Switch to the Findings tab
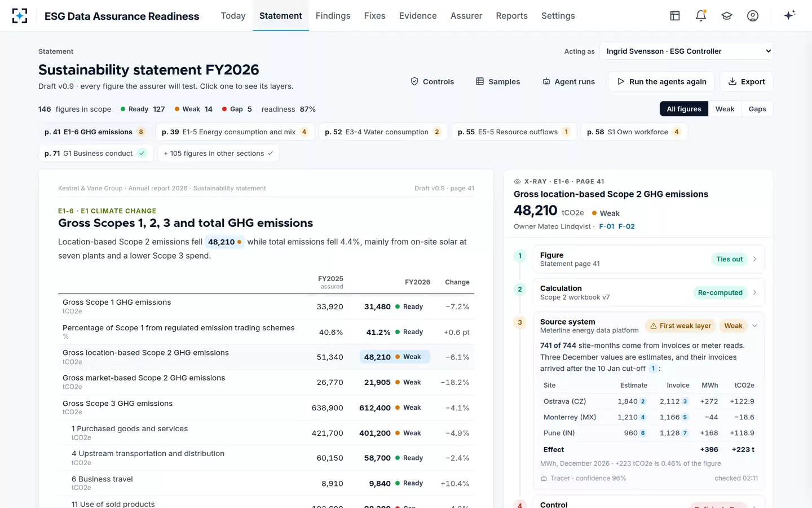Screen dimensions: 812x508 (333, 16)
